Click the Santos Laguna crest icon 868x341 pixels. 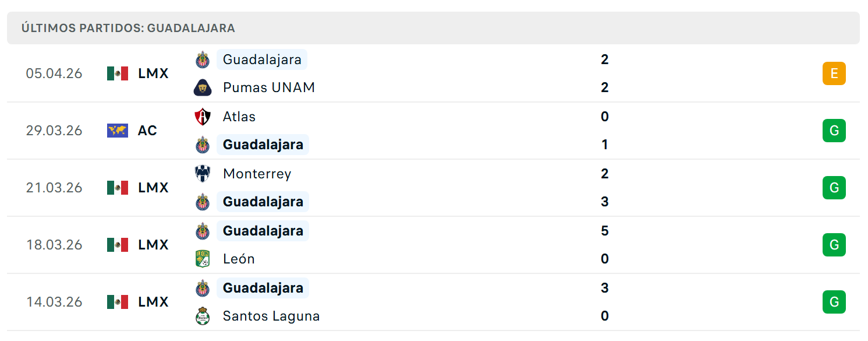(202, 316)
